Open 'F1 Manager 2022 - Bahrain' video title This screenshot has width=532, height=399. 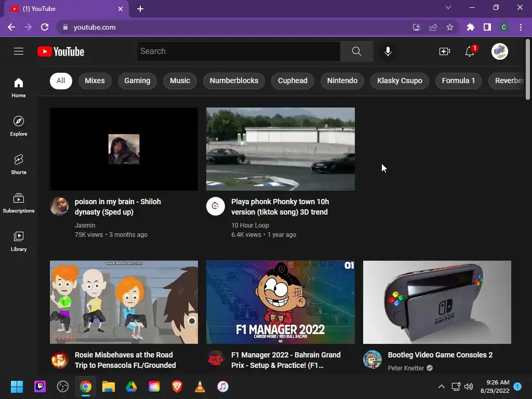coord(286,360)
